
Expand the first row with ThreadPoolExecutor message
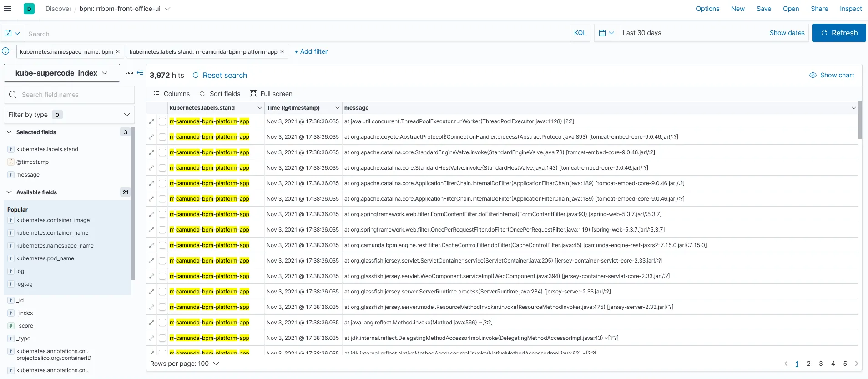(151, 121)
